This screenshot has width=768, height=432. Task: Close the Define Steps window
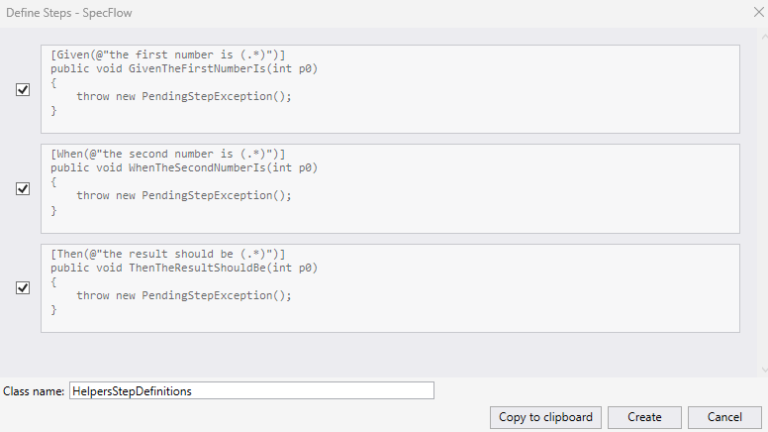pyautogui.click(x=757, y=11)
